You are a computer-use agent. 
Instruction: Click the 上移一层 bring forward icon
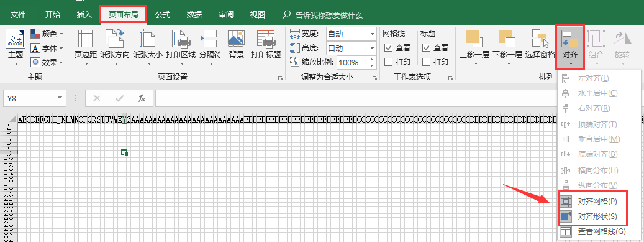[x=474, y=39]
